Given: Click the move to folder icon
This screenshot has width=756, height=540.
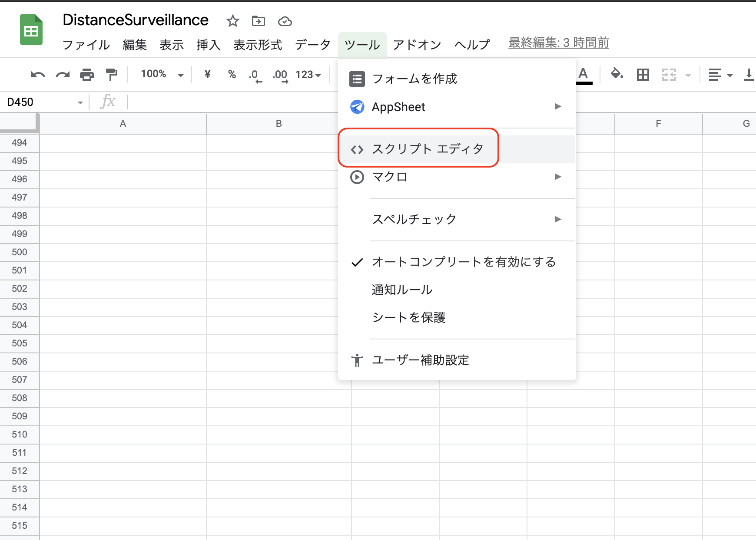Looking at the screenshot, I should coord(259,21).
